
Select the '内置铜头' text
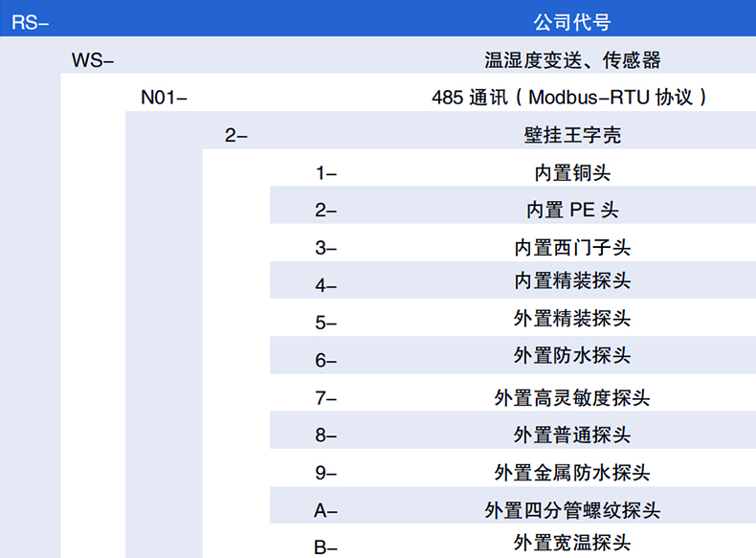click(572, 172)
